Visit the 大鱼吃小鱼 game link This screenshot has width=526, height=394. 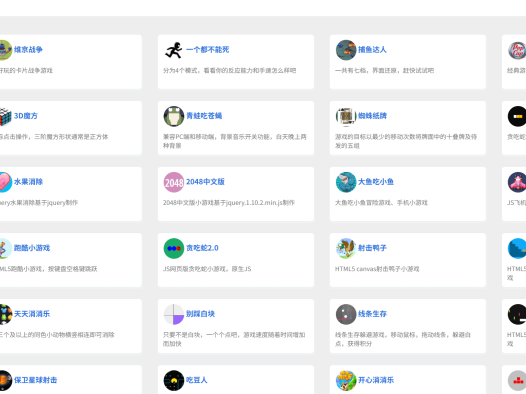pos(376,181)
